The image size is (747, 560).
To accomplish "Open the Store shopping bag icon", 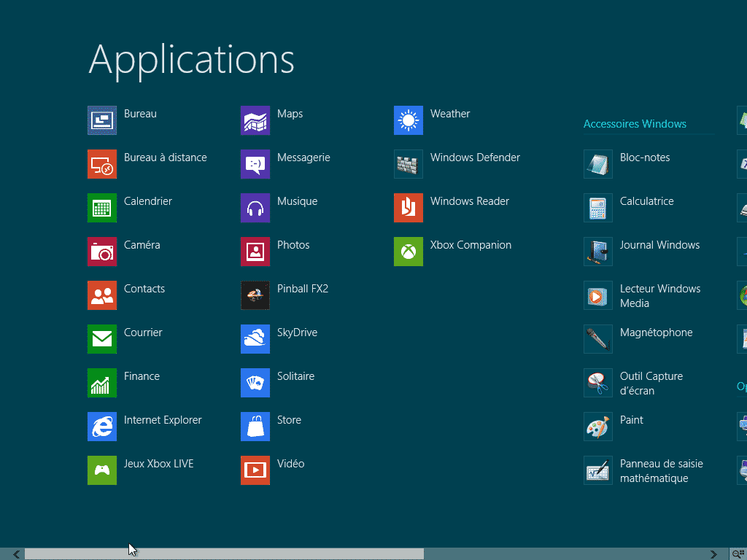I will [255, 427].
